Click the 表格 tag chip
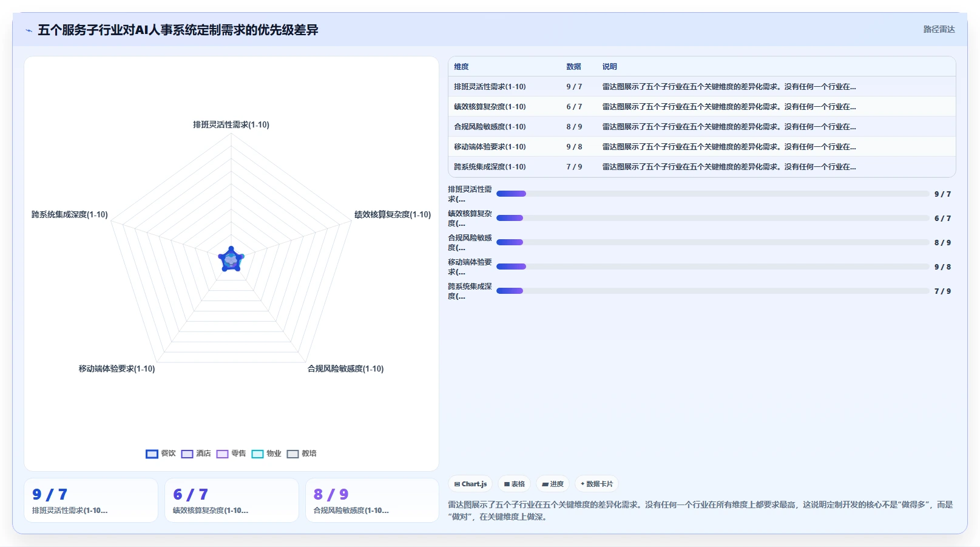Screen dimensions: 980x547 tap(514, 484)
